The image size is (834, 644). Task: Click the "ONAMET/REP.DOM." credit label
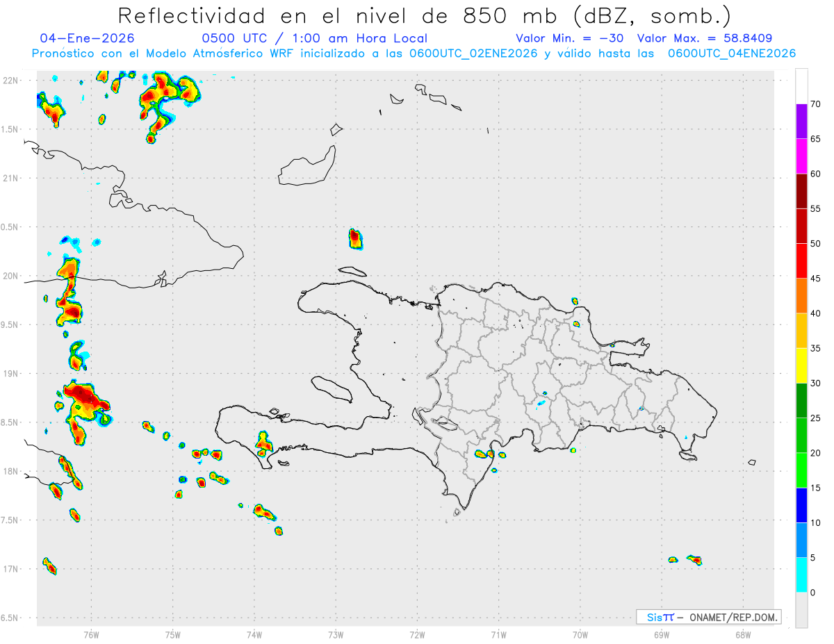click(734, 617)
